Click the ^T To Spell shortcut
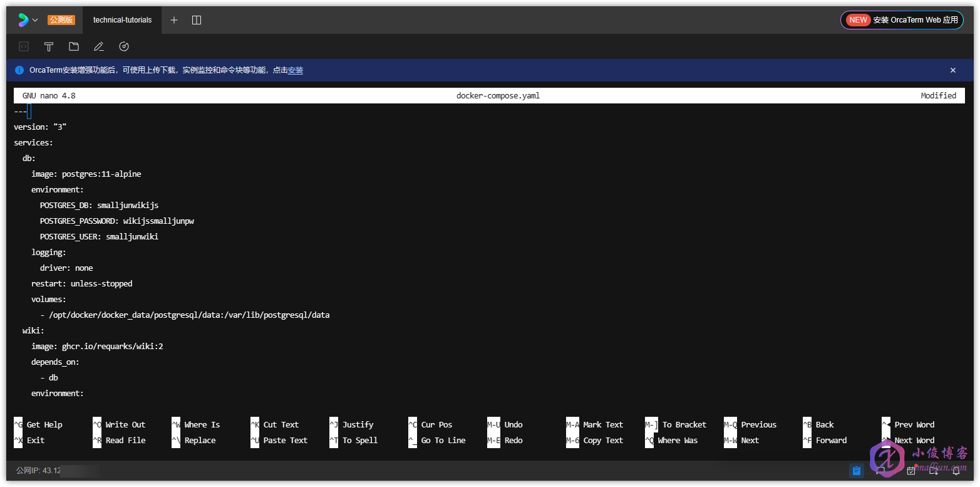The height and width of the screenshot is (487, 980). 354,441
